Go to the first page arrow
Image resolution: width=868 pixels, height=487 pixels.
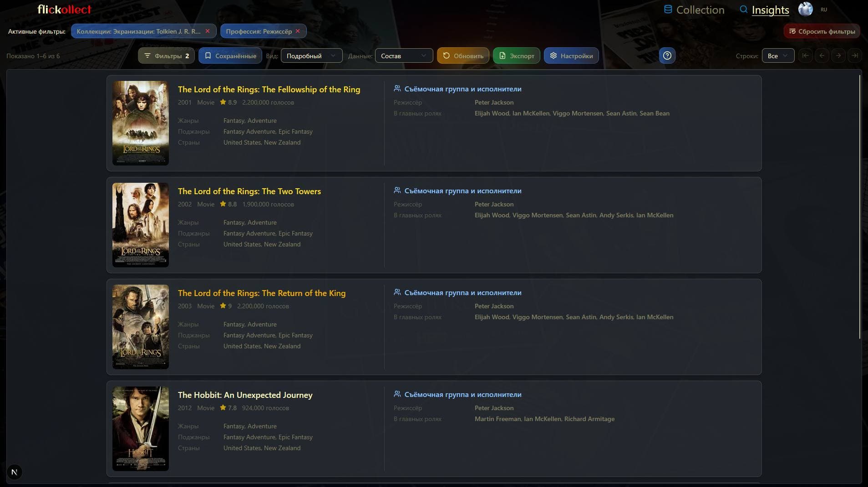pyautogui.click(x=805, y=56)
